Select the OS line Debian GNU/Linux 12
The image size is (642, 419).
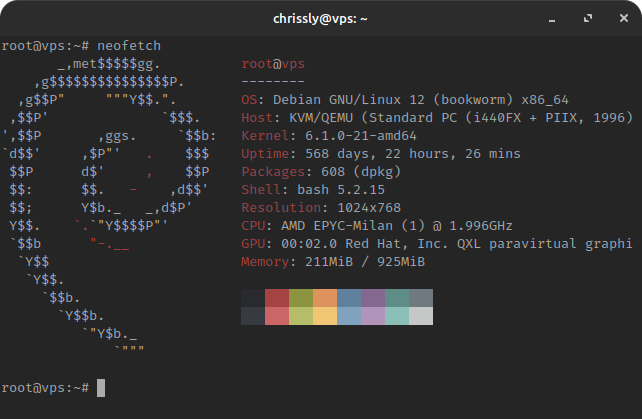tap(405, 100)
